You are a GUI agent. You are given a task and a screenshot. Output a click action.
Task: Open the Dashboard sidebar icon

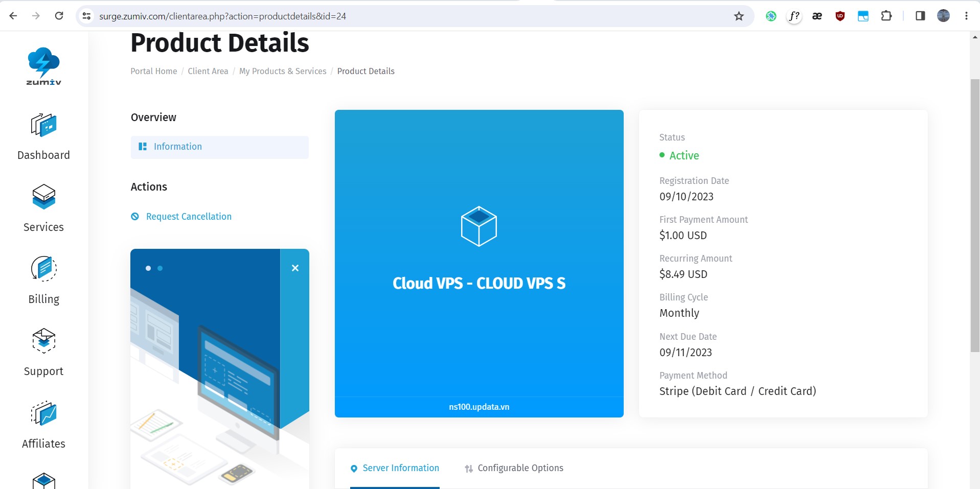(43, 125)
